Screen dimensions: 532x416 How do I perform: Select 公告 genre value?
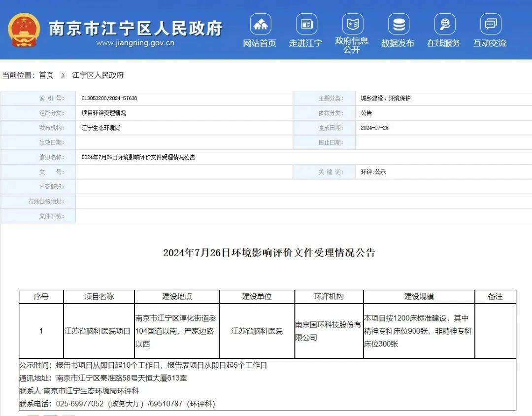[x=366, y=113]
